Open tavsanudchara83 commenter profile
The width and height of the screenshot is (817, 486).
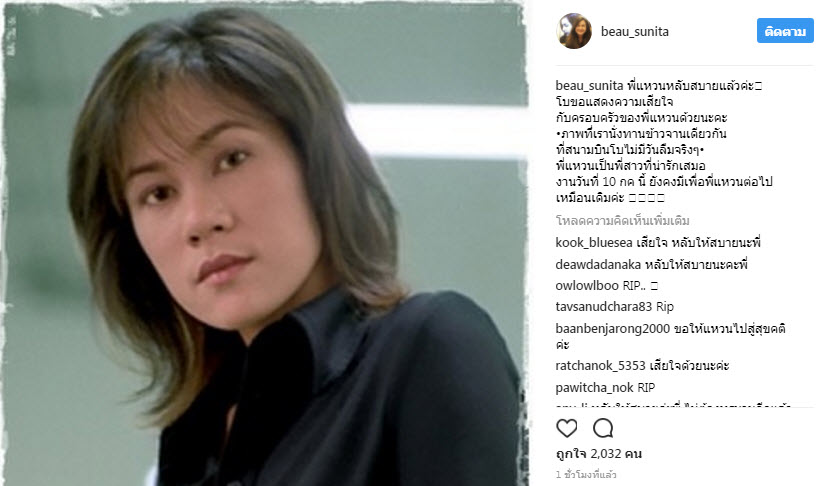click(603, 307)
